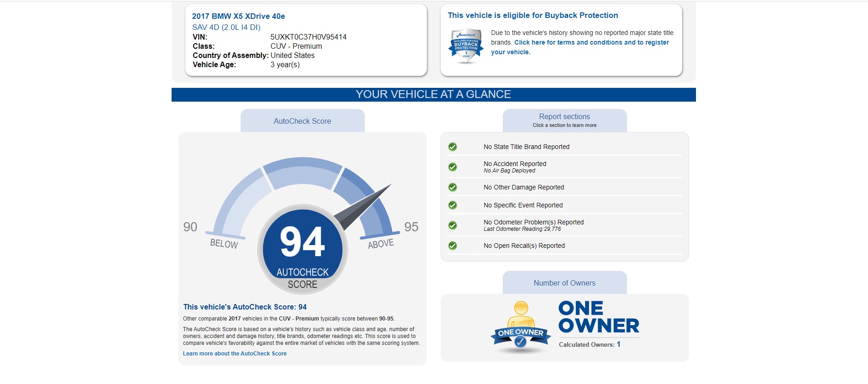Select the Report sections tab header

(x=564, y=120)
